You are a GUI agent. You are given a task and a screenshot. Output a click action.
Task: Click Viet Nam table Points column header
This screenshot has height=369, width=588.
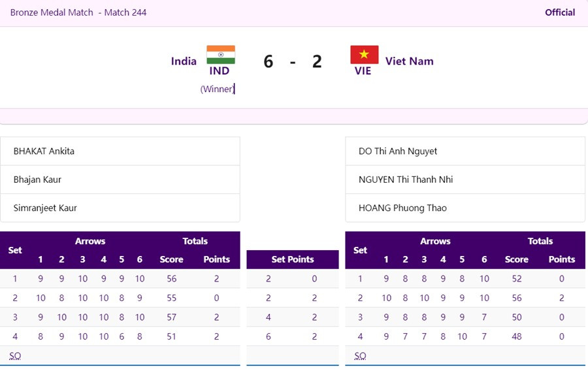click(561, 259)
